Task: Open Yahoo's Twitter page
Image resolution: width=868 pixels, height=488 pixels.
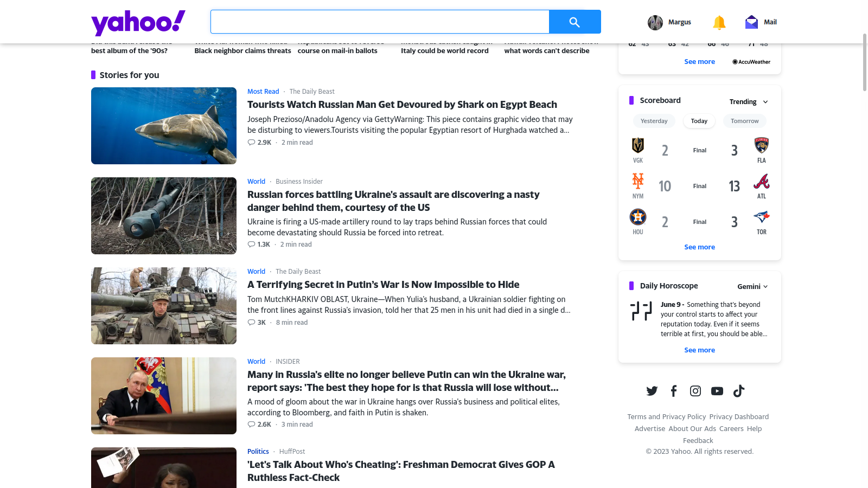Action: point(652,391)
